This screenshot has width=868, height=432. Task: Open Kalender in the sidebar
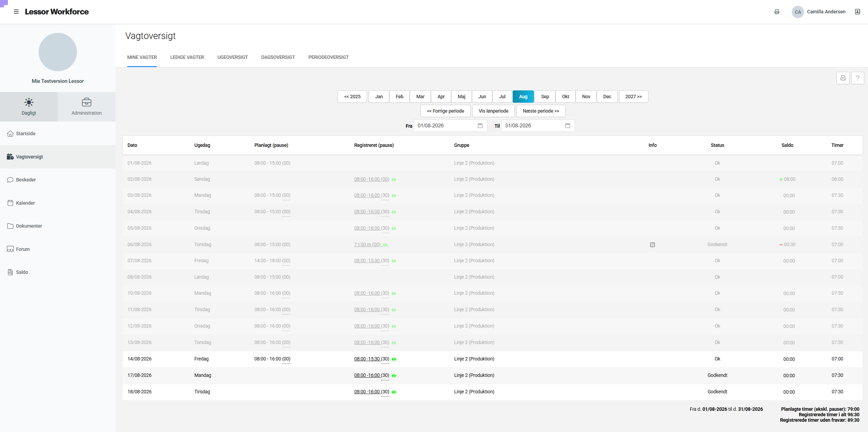pos(58,203)
